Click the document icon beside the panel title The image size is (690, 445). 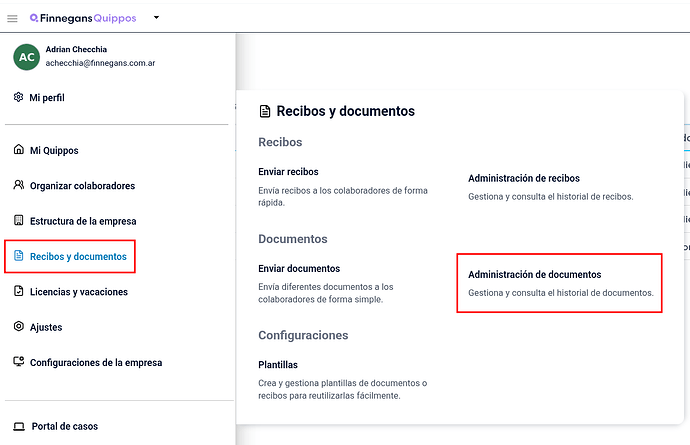pyautogui.click(x=264, y=111)
